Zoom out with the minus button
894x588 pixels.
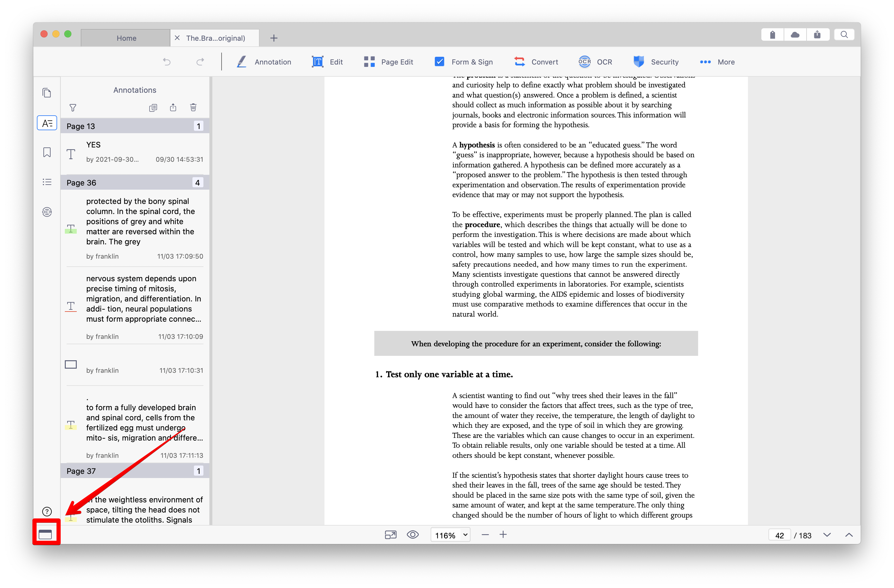(485, 535)
